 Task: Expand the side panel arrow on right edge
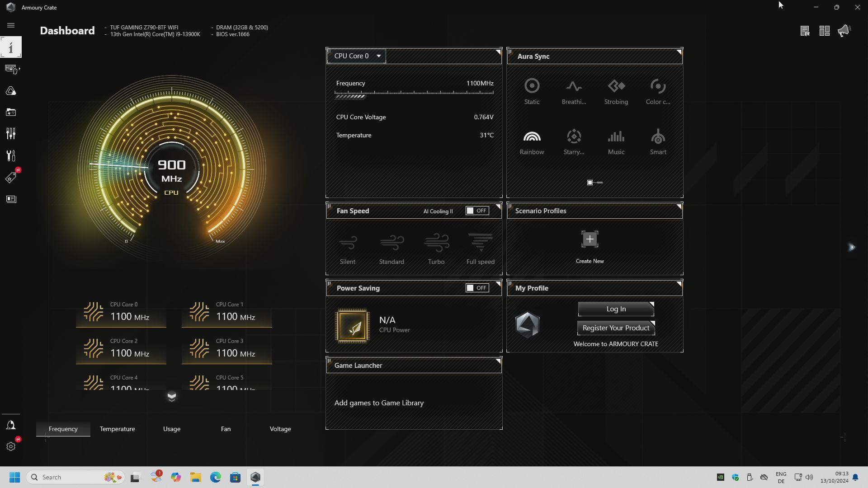click(852, 247)
